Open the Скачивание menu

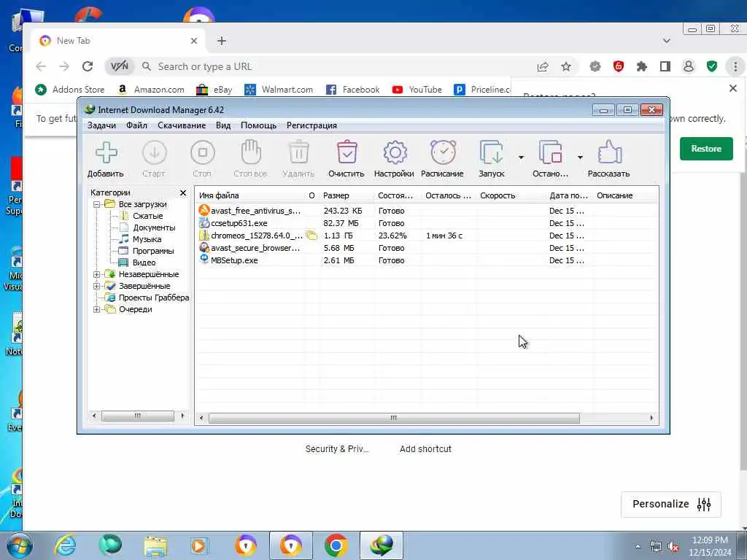(x=182, y=125)
